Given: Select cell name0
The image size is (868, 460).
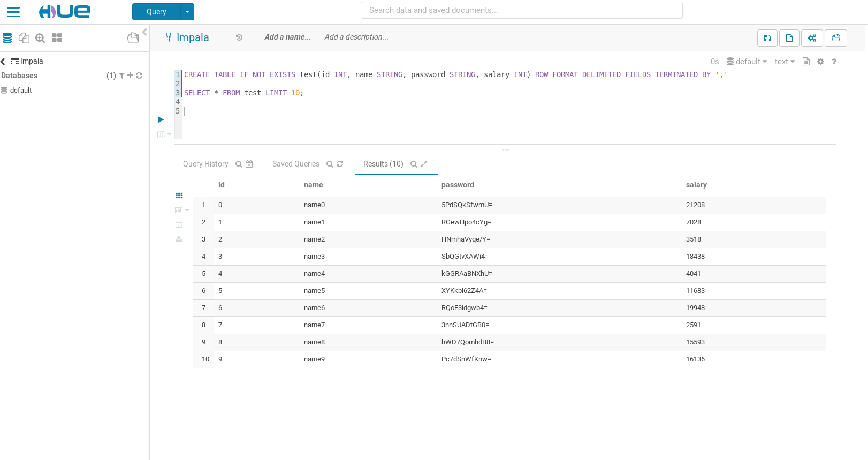Looking at the screenshot, I should pos(314,205).
